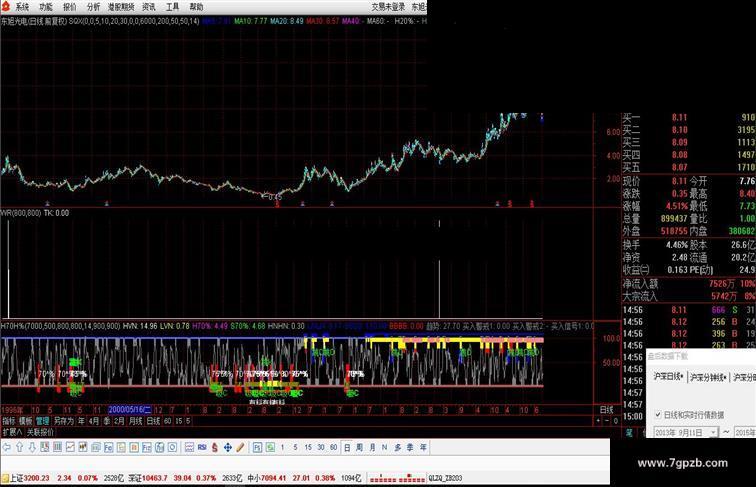Select the 4月 period tab

[94, 421]
